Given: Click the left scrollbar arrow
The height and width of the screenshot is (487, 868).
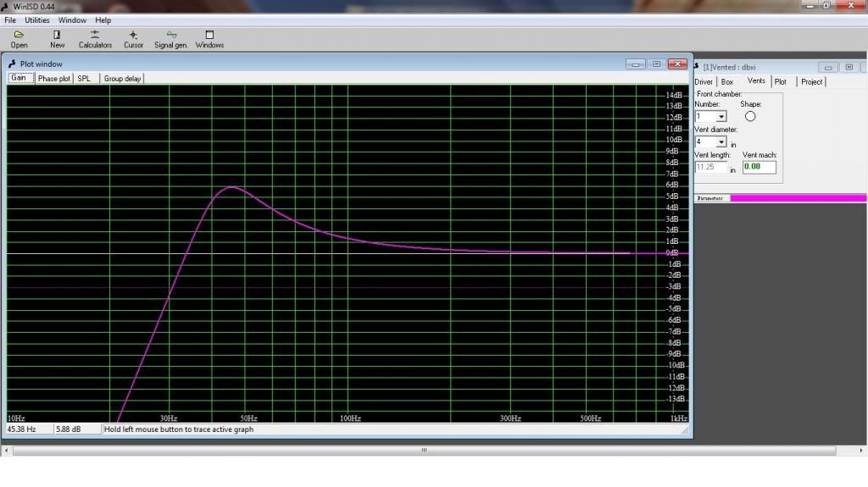Looking at the screenshot, I should (x=6, y=451).
